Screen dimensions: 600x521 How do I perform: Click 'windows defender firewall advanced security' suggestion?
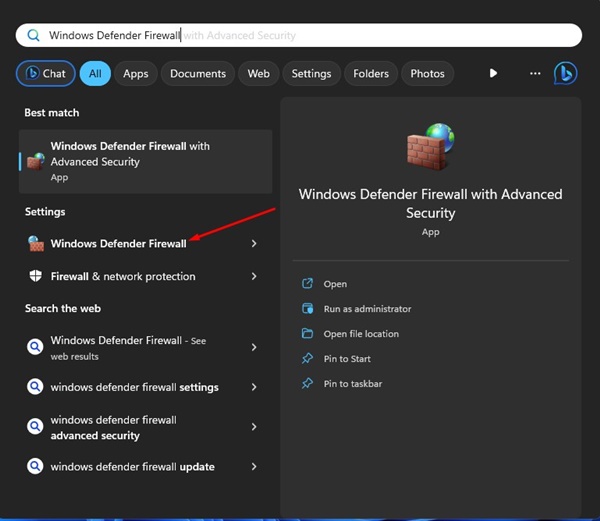(145, 427)
